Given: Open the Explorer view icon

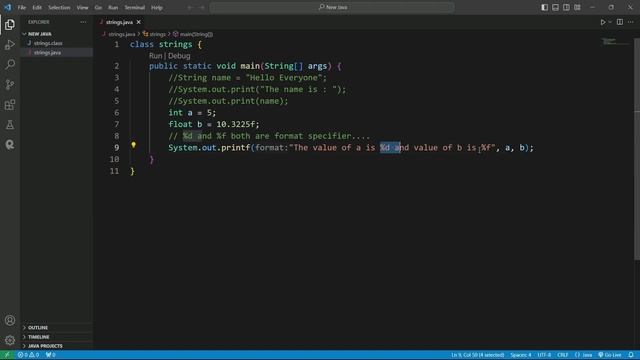Looking at the screenshot, I should [10, 25].
